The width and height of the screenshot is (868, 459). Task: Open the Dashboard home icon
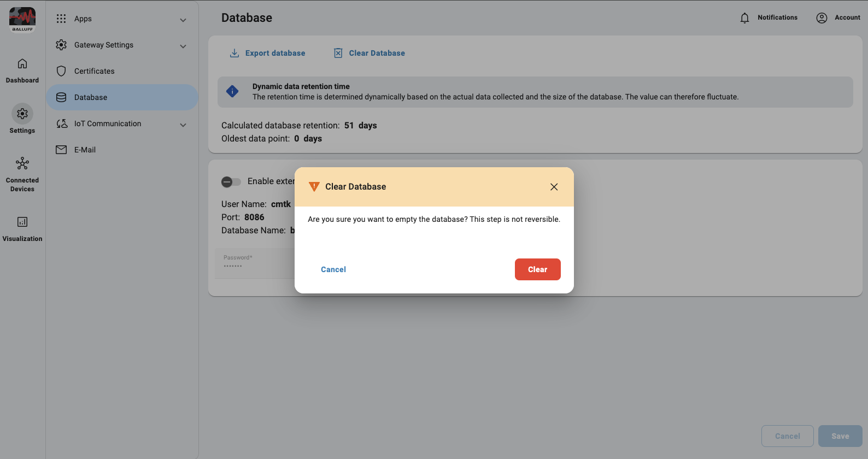pos(22,64)
